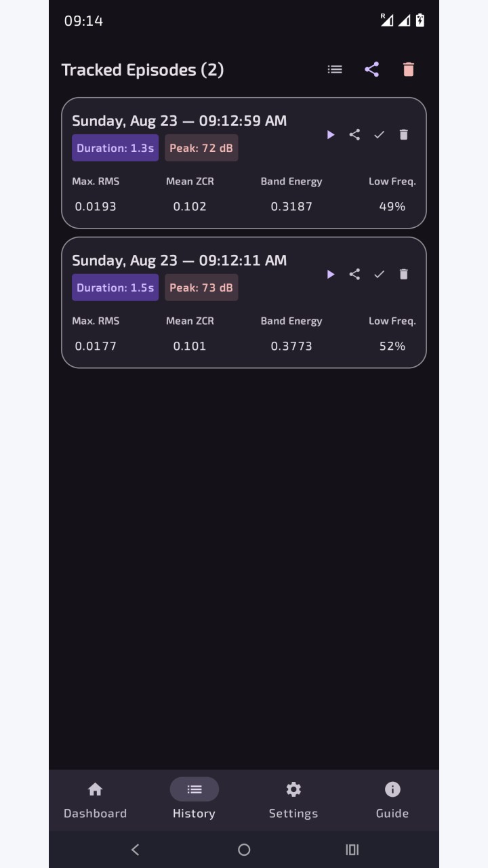Screen dimensions: 488x868
Task: Share all tracked episodes from header
Action: point(371,69)
